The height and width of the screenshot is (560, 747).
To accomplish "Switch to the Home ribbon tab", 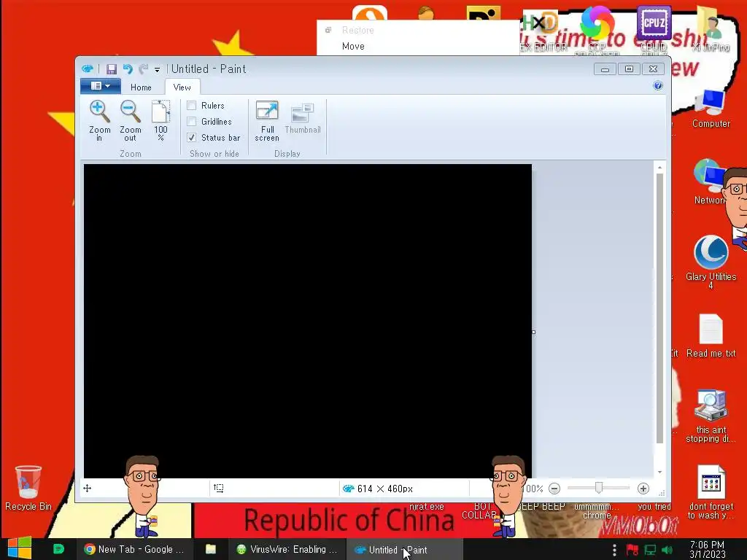I will (141, 87).
